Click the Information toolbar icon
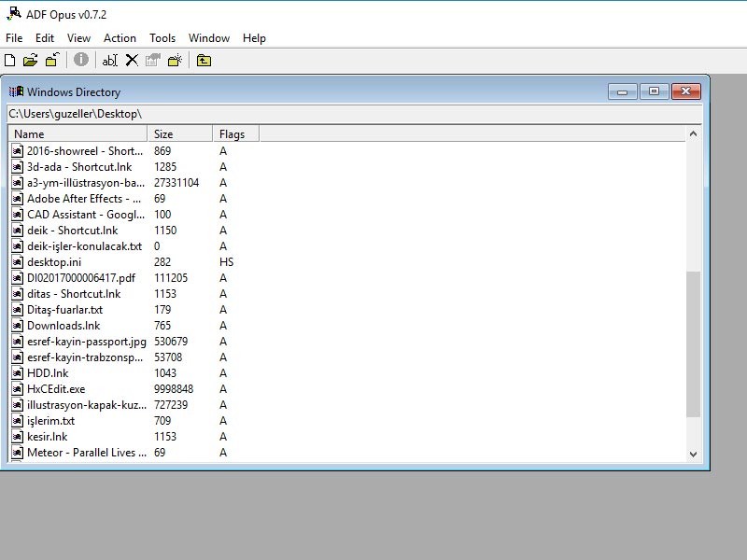Viewport: 747px width, 560px height. coord(81,60)
